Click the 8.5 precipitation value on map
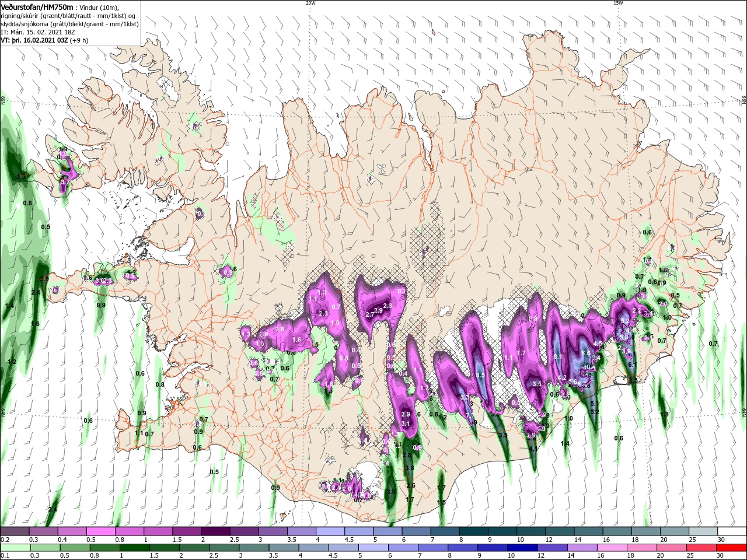Viewport: 747px width, 560px height. pyautogui.click(x=481, y=375)
